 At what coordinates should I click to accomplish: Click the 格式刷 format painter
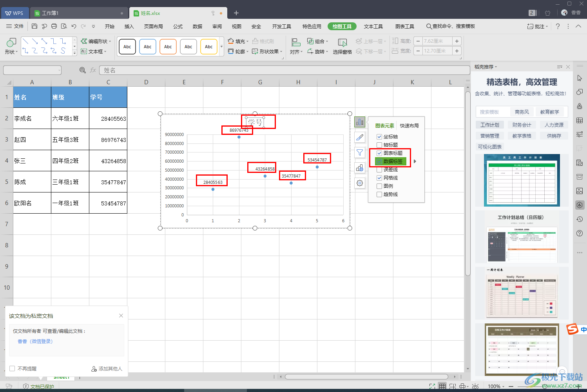pos(263,41)
